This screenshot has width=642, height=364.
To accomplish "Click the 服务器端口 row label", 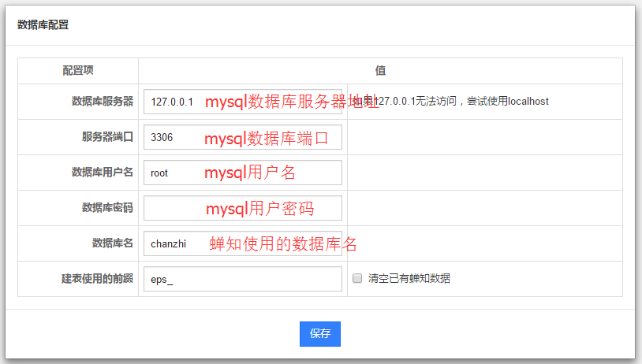I will click(x=107, y=137).
